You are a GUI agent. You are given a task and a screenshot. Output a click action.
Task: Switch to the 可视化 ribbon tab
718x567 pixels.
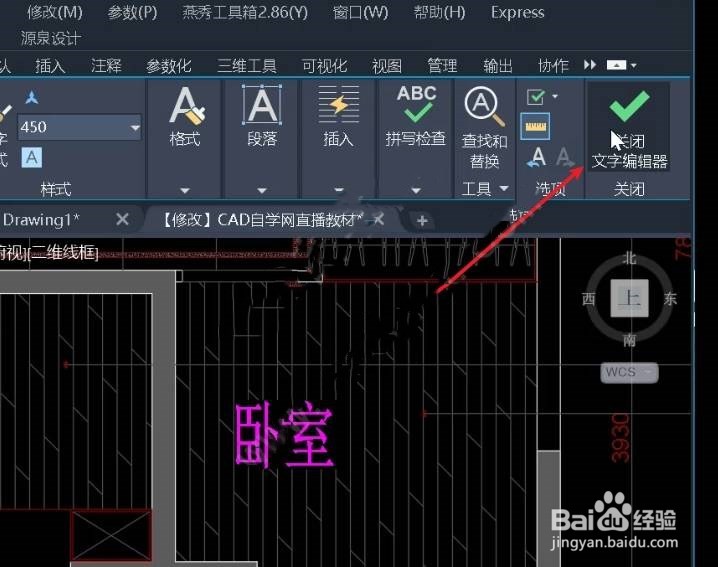(x=324, y=66)
